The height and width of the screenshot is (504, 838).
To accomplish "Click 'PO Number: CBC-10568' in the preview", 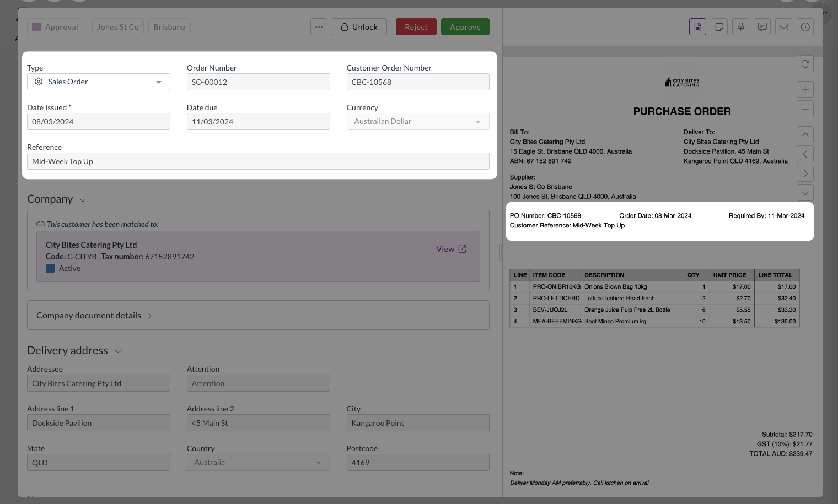I will 545,216.
